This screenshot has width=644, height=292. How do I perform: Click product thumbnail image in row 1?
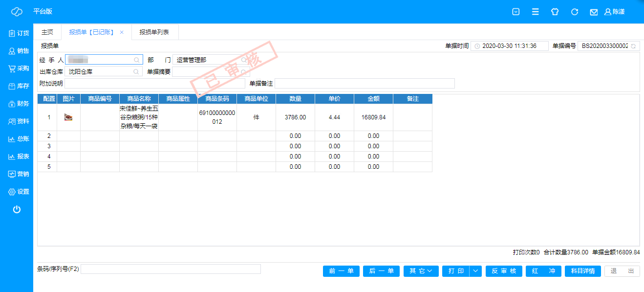pos(68,117)
